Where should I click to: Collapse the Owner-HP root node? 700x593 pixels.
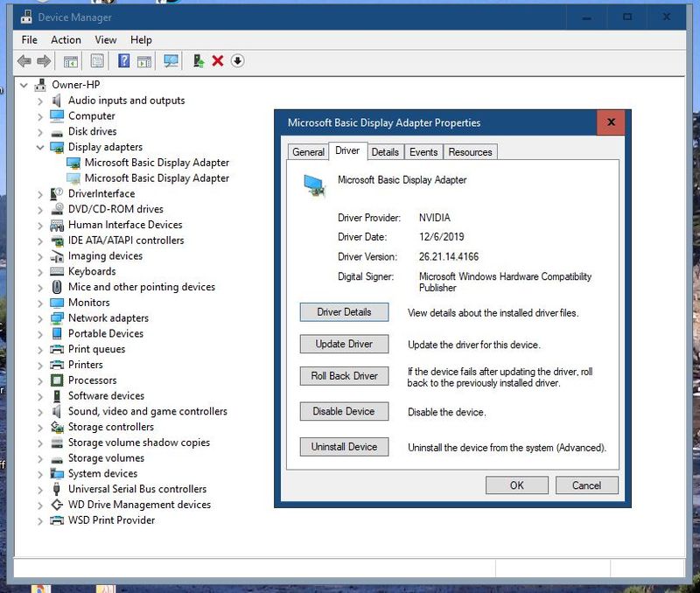pyautogui.click(x=24, y=85)
